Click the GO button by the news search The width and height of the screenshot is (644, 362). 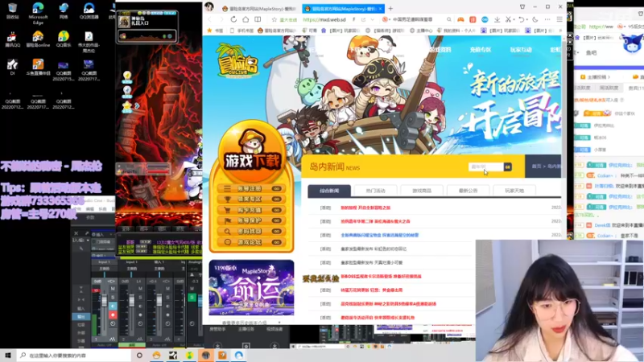point(508,167)
